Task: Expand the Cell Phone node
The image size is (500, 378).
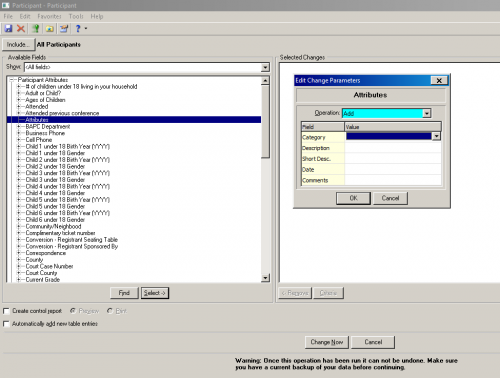Action: point(19,140)
